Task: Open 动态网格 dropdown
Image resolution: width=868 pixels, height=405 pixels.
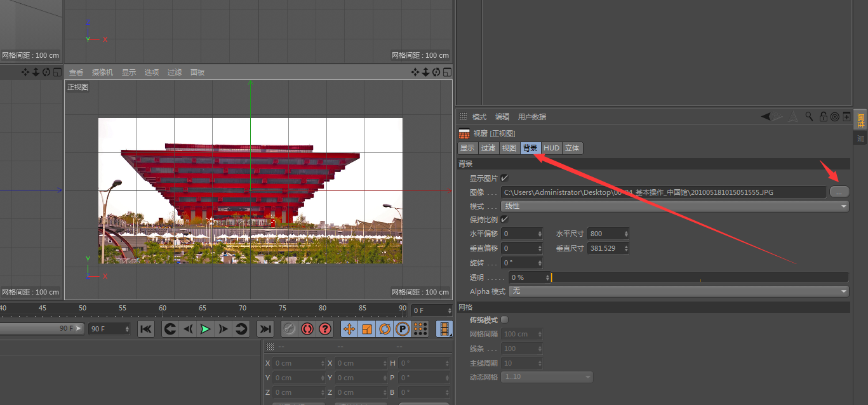Action: coord(547,377)
